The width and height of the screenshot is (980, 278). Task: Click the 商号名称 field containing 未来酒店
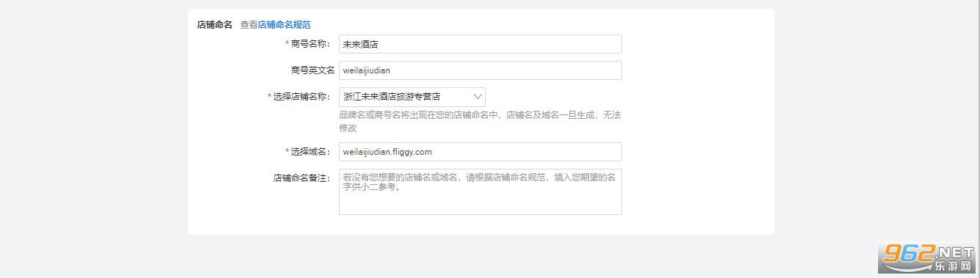coord(480,44)
